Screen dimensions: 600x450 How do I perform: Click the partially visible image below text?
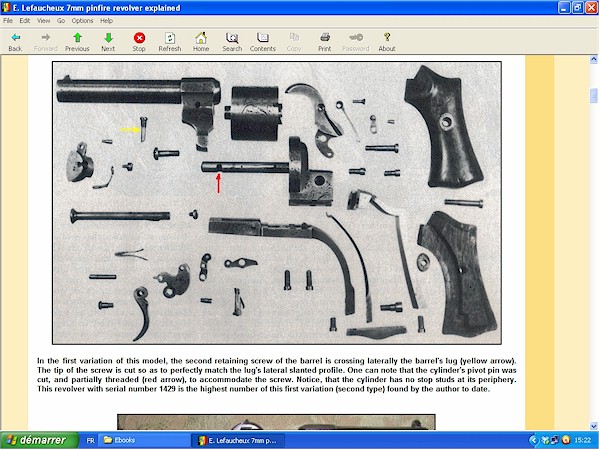pos(276,422)
